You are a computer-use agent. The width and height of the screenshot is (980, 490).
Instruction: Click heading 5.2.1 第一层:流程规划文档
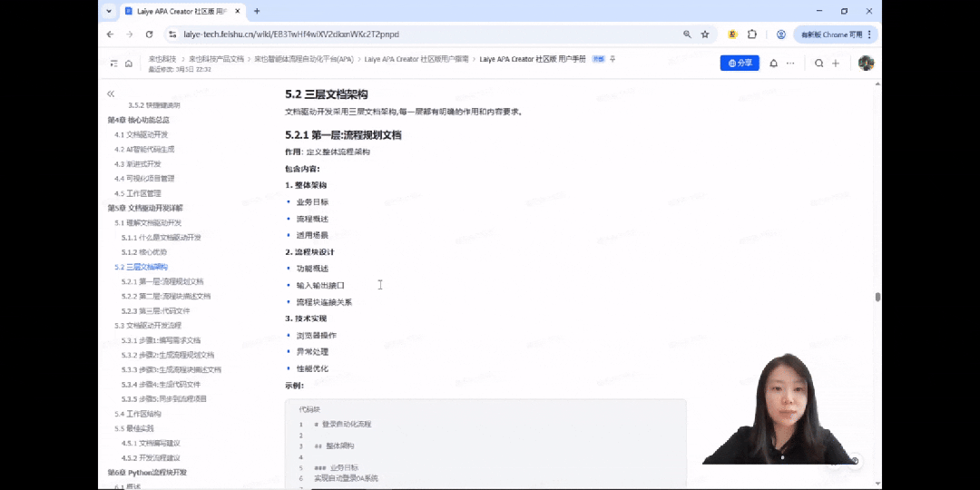343,134
